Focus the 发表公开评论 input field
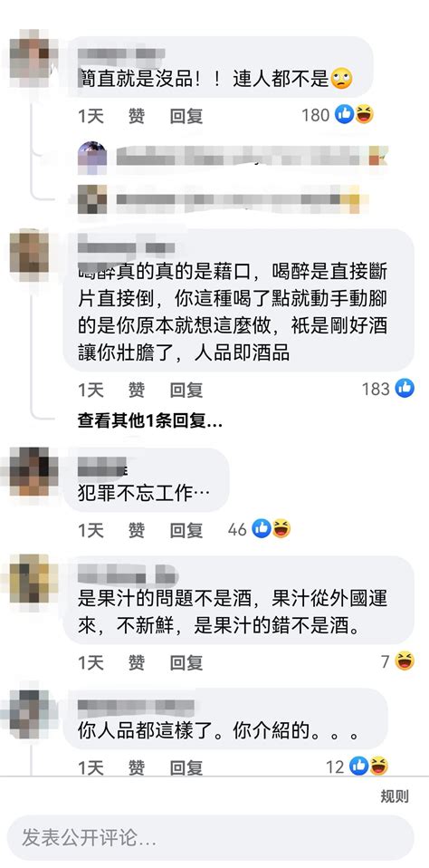429x868 pixels. click(x=210, y=837)
